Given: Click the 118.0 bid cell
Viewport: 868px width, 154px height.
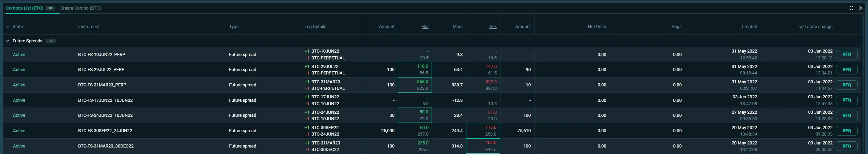Looking at the screenshot, I should 415,70.
